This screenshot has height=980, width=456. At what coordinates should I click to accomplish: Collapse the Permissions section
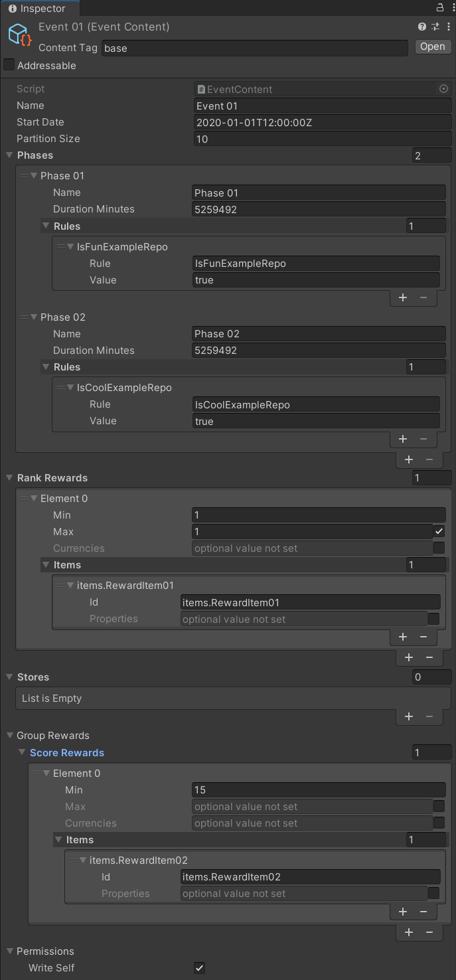click(x=9, y=951)
